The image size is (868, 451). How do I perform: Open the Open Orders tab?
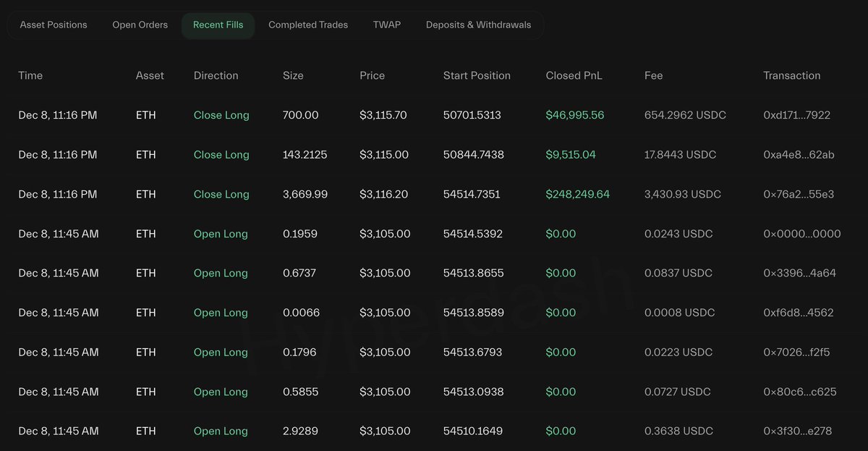(x=140, y=25)
